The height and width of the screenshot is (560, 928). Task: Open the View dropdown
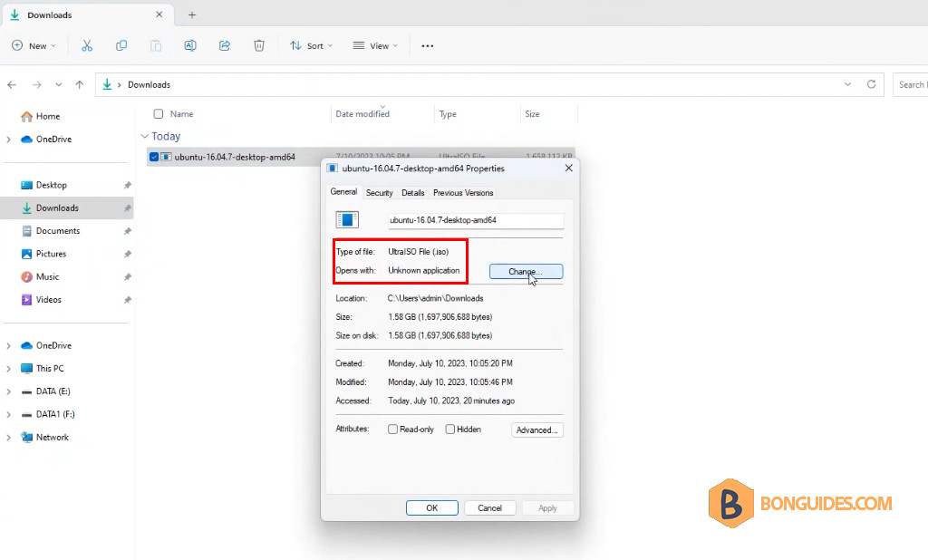click(x=375, y=45)
